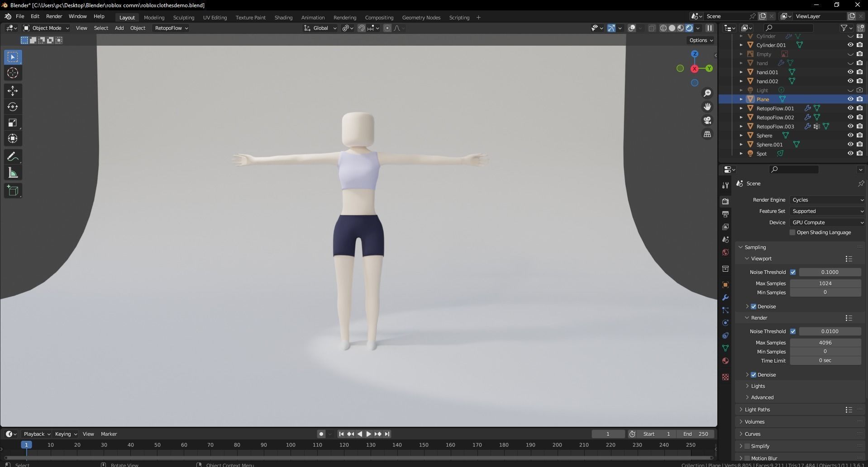Switch to the Sculpting workspace tab
This screenshot has width=868, height=467.
coord(183,18)
